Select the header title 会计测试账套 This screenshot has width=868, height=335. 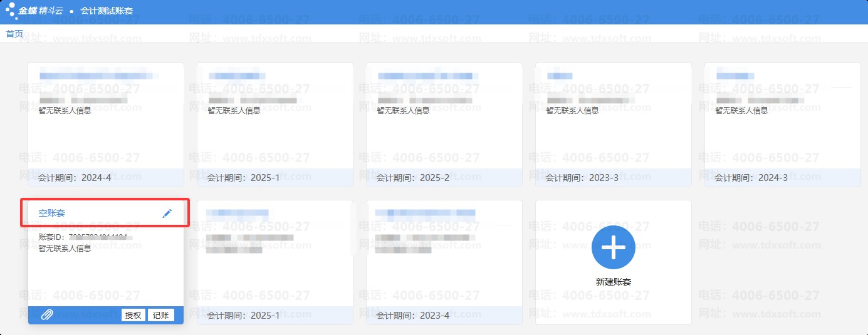coord(107,11)
